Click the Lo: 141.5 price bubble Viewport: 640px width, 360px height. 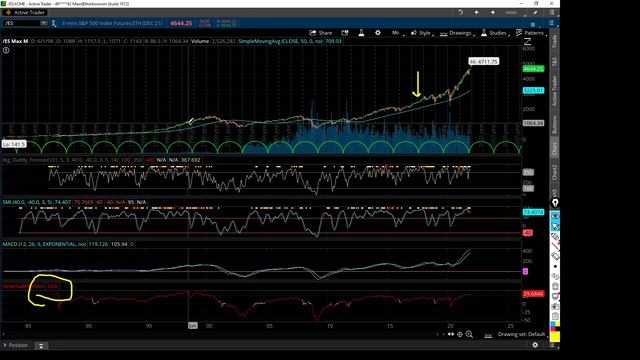coord(14,144)
